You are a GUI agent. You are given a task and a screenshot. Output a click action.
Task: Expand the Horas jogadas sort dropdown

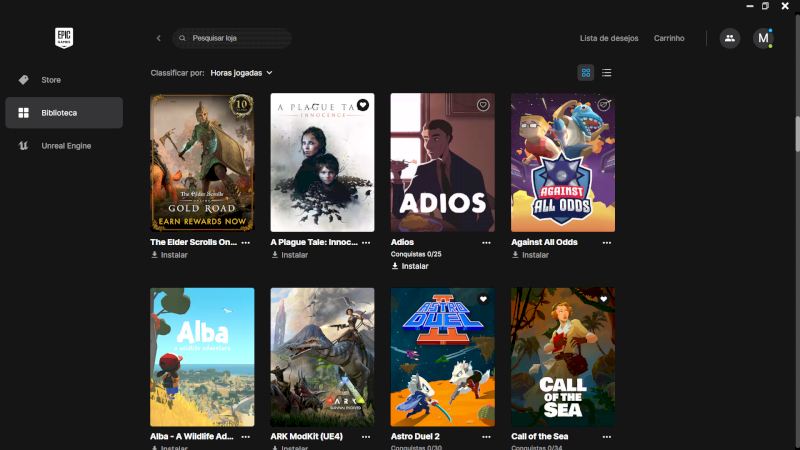tap(241, 73)
